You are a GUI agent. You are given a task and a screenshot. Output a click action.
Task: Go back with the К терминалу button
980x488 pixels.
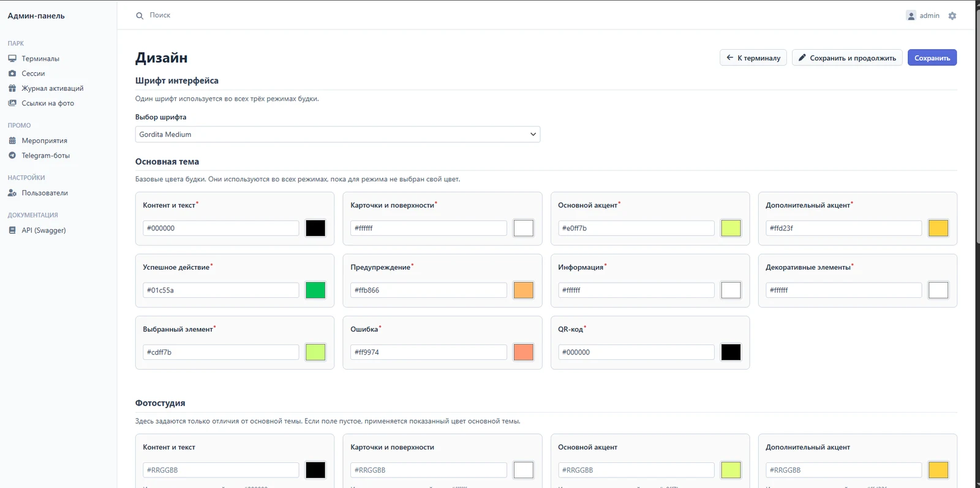pyautogui.click(x=753, y=58)
